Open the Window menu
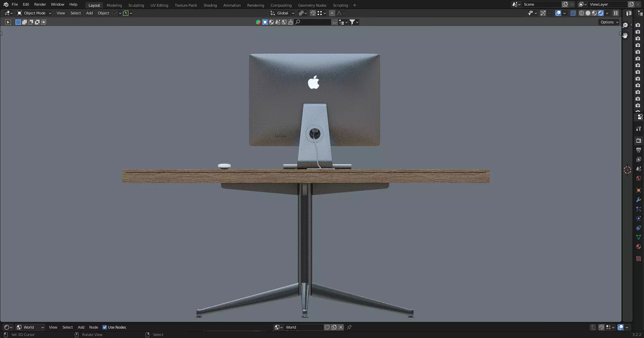The image size is (644, 338). pyautogui.click(x=57, y=4)
